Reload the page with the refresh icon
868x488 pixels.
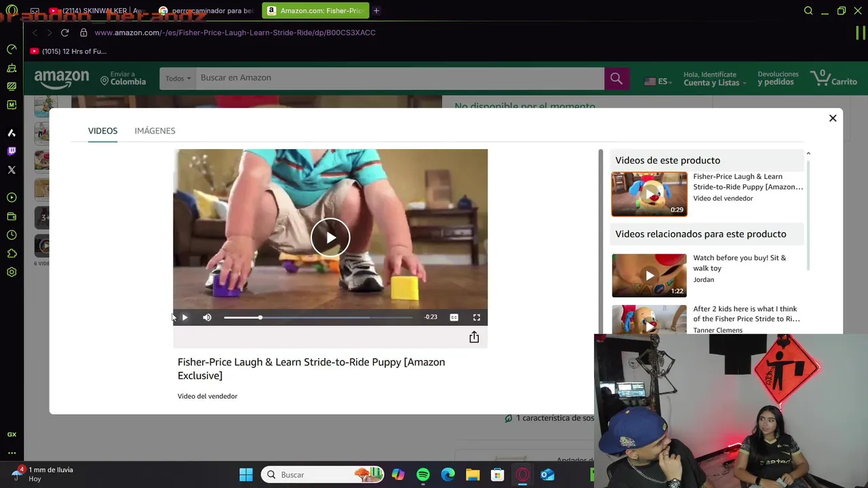point(65,33)
